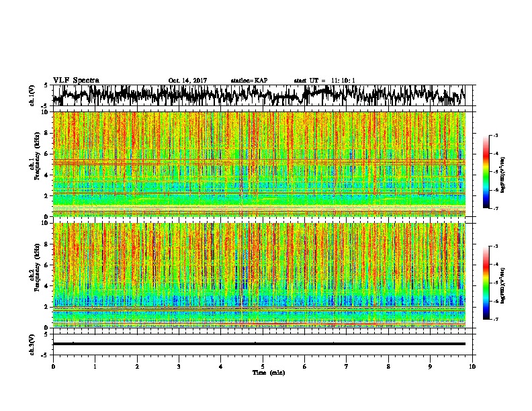Click the ch.1 spectrogram color scale bar

[486, 172]
